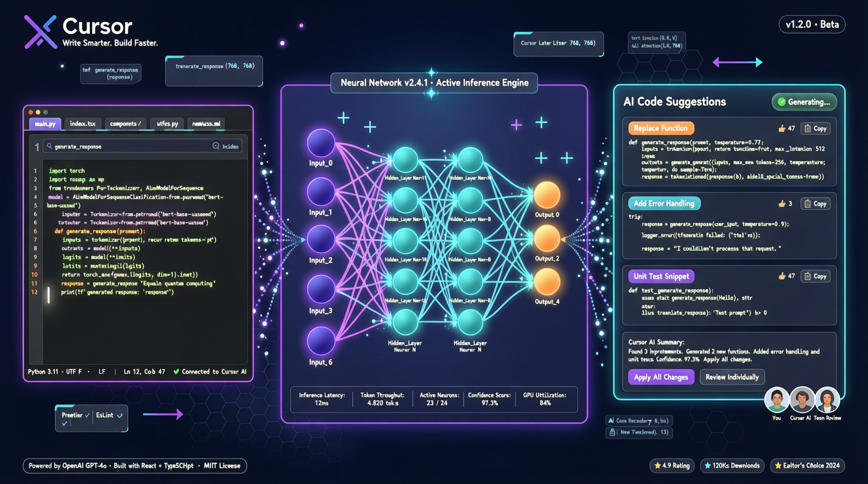Click the Neural Network v2.4.1 title
The image size is (868, 484).
(x=435, y=83)
